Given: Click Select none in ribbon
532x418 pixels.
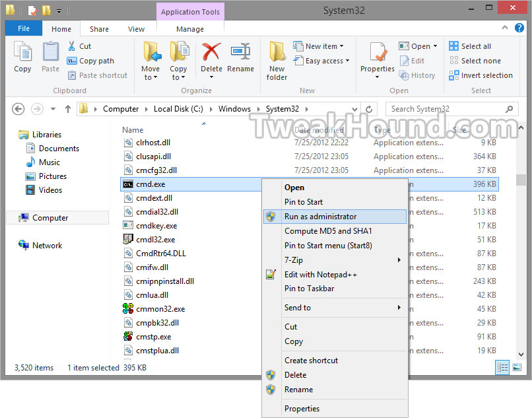Looking at the screenshot, I should point(475,61).
